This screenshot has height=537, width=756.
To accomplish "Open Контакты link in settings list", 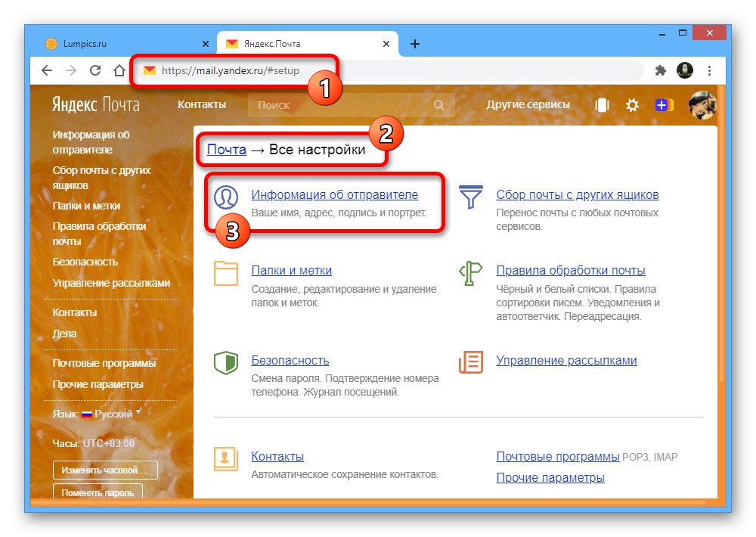I will (x=277, y=456).
